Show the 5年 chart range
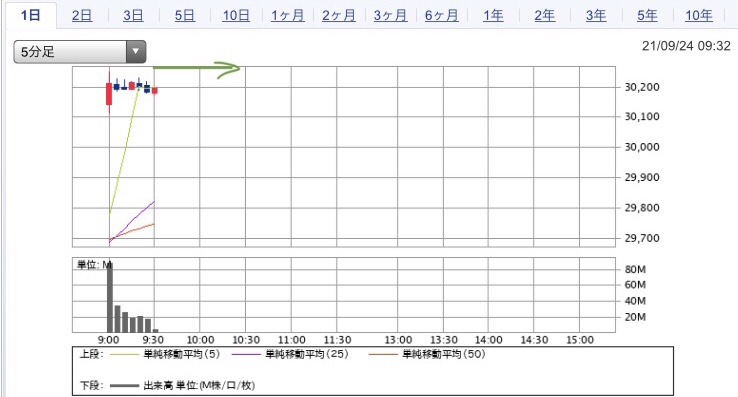This screenshot has height=397, width=738. pyautogui.click(x=647, y=16)
